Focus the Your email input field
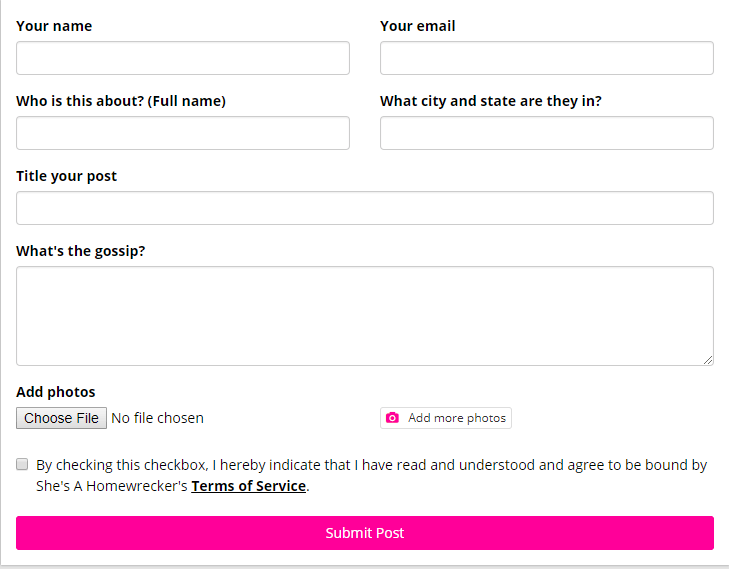 tap(547, 58)
